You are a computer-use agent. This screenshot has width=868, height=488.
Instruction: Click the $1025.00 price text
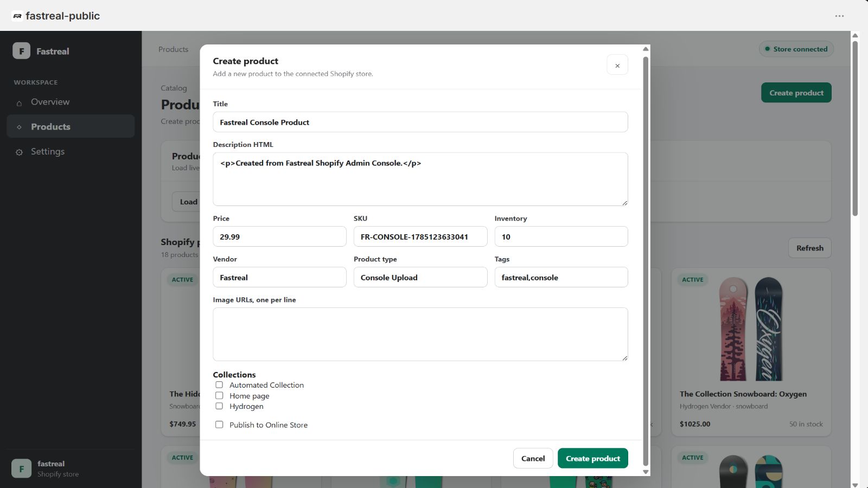click(x=694, y=424)
